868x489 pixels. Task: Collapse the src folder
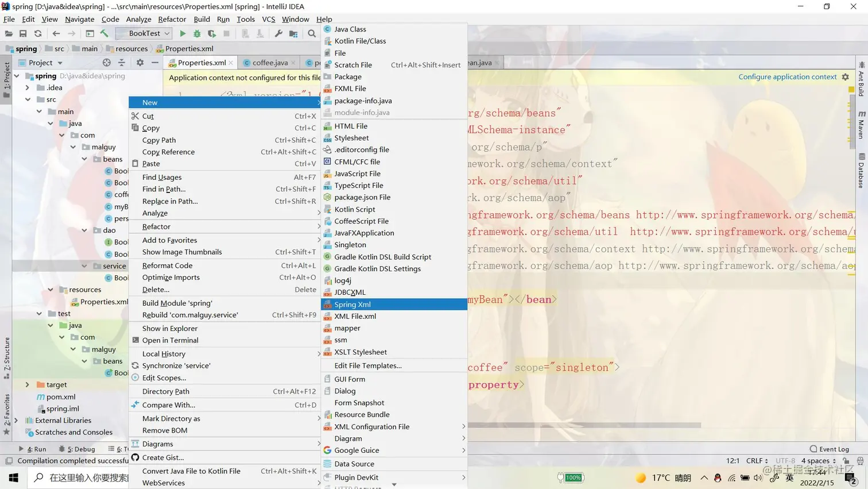(27, 99)
